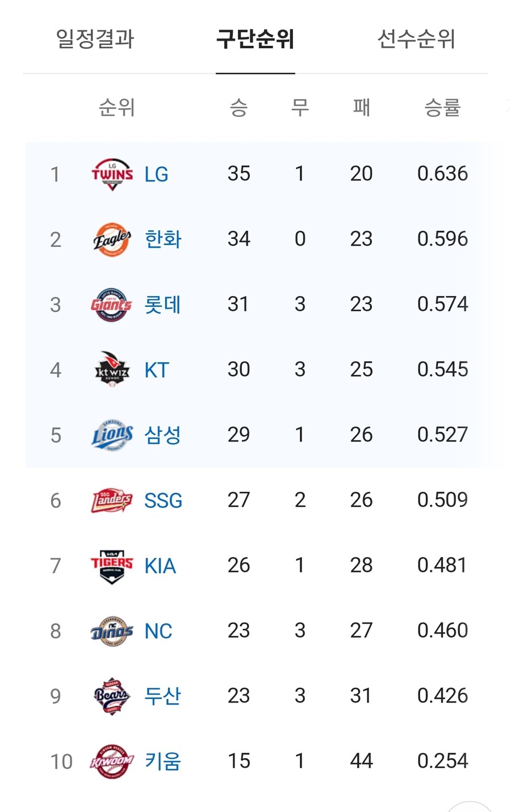Click the NC Dinos team logo

(x=112, y=631)
